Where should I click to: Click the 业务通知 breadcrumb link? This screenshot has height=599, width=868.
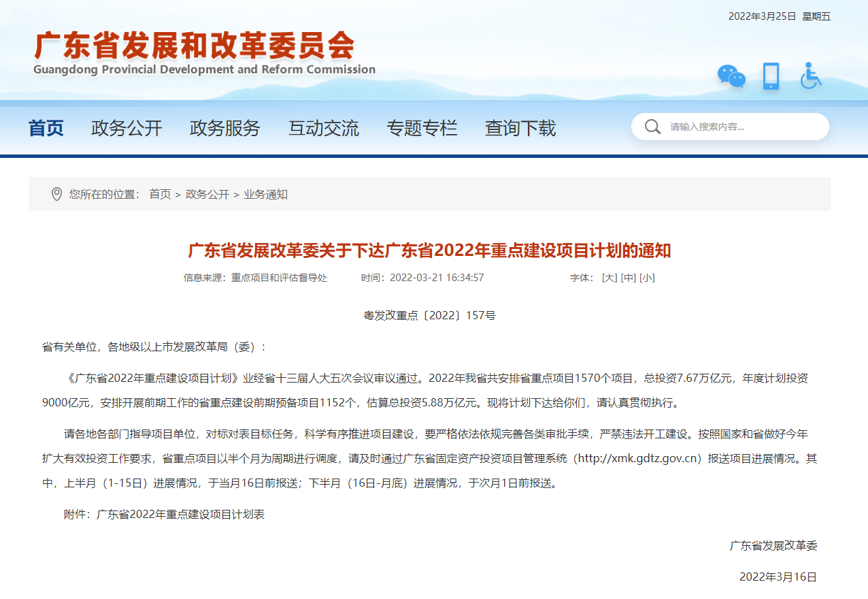pos(266,194)
